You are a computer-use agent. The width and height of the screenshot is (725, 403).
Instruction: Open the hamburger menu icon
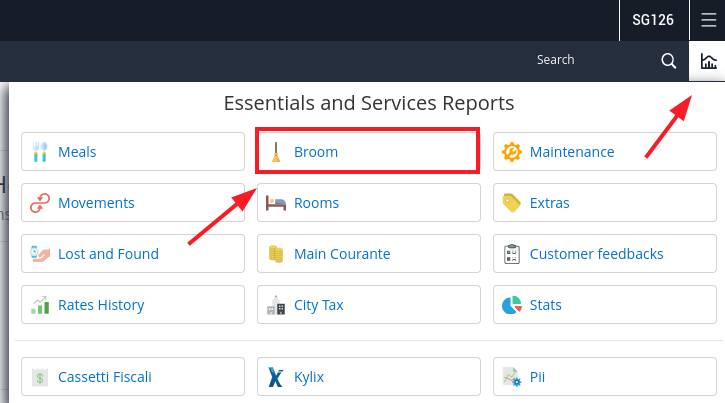click(x=708, y=20)
